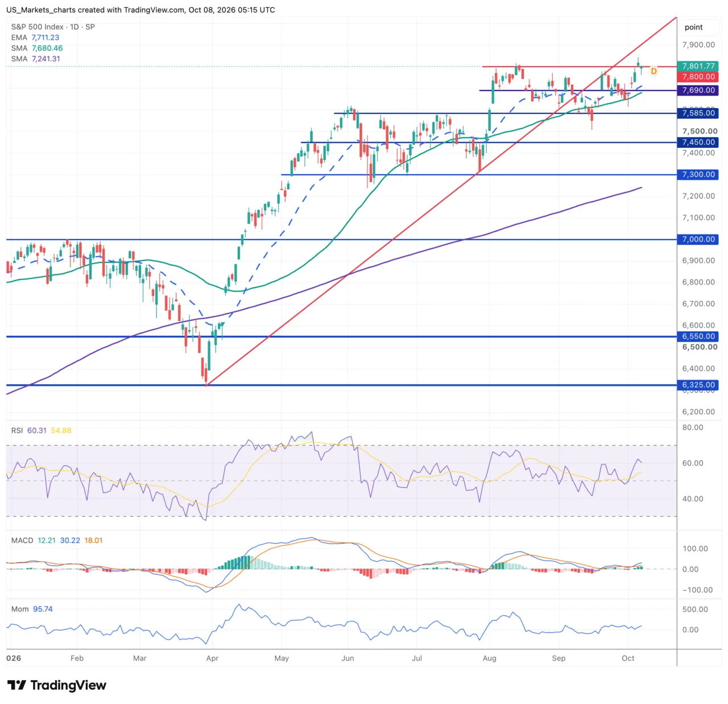This screenshot has height=704, width=728.
Task: Click the 80.00 RSI scale value
Action: 693,428
